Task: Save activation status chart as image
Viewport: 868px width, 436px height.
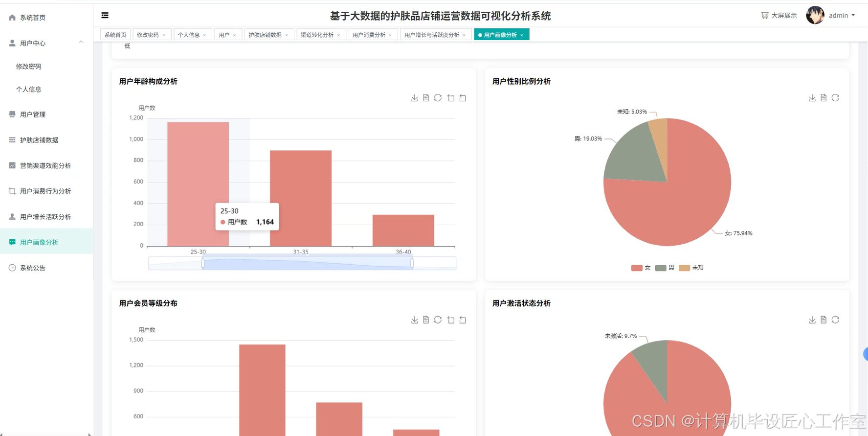Action: (812, 320)
